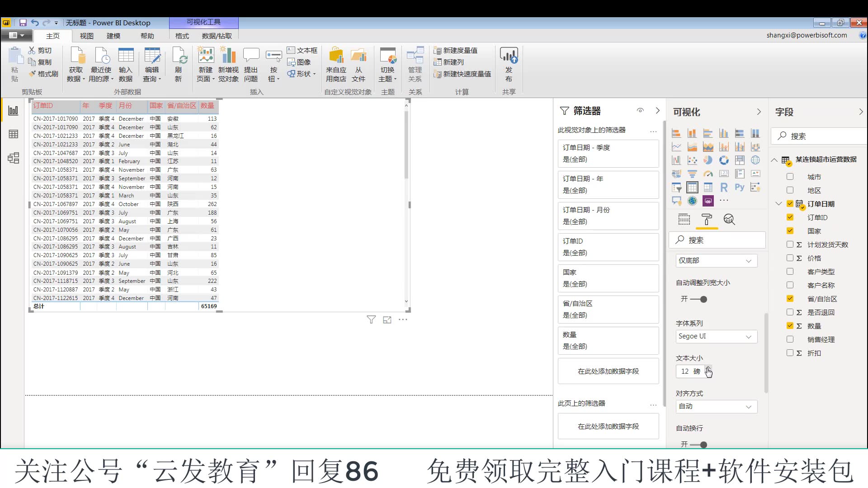This screenshot has width=868, height=488.
Task: Click the format pane search box
Action: (717, 240)
